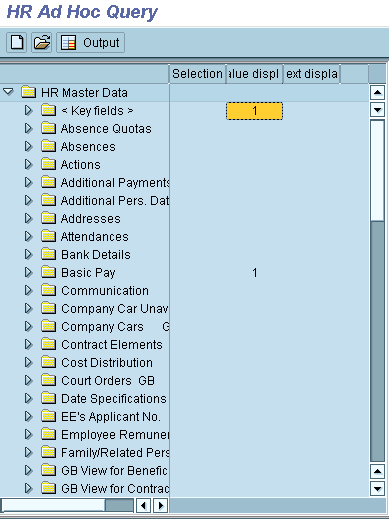The height and width of the screenshot is (519, 389).
Task: Click the Basic Pay folder icon
Action: [x=49, y=272]
